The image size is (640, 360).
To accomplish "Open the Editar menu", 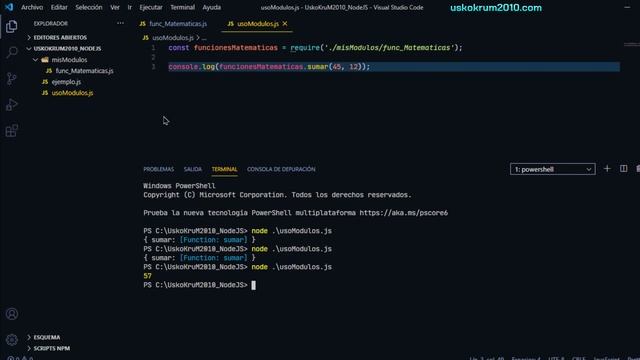I will pyautogui.click(x=59, y=7).
